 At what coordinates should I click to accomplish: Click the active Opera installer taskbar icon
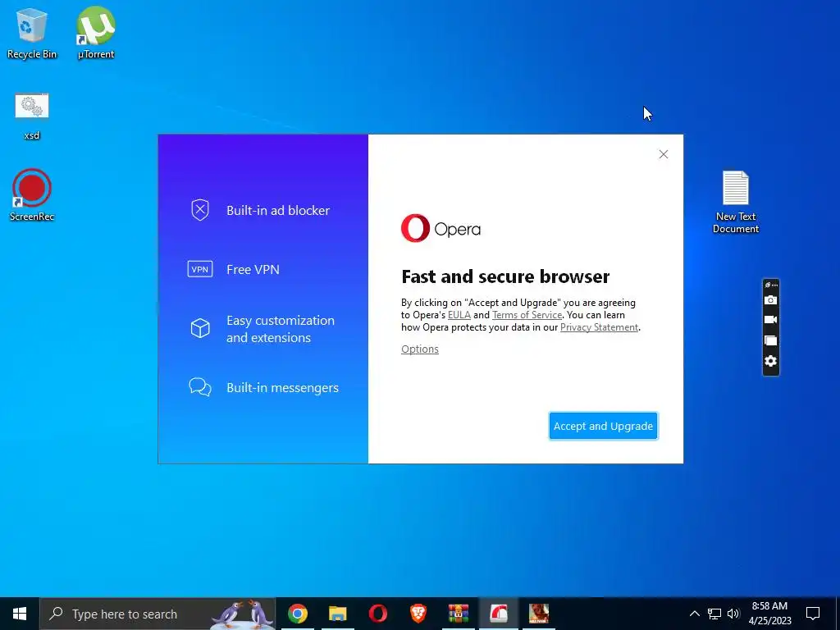498,614
